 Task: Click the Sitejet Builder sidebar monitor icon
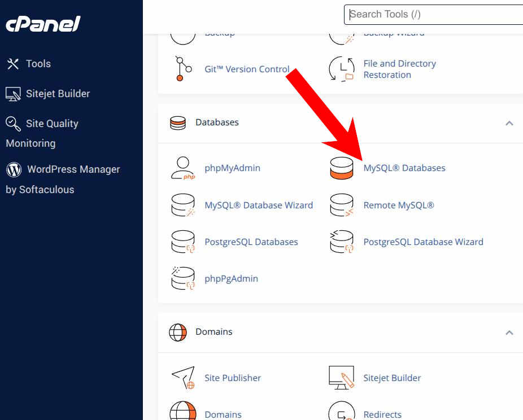[13, 94]
